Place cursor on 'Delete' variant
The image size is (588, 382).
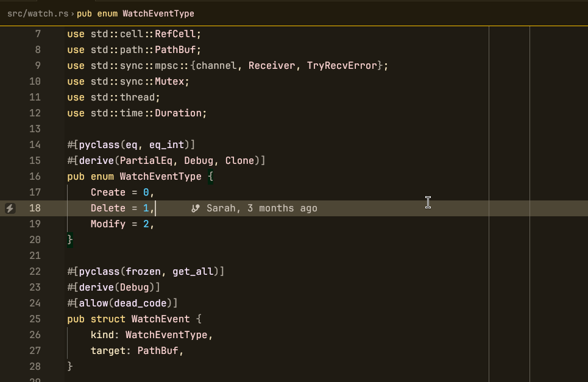[108, 208]
